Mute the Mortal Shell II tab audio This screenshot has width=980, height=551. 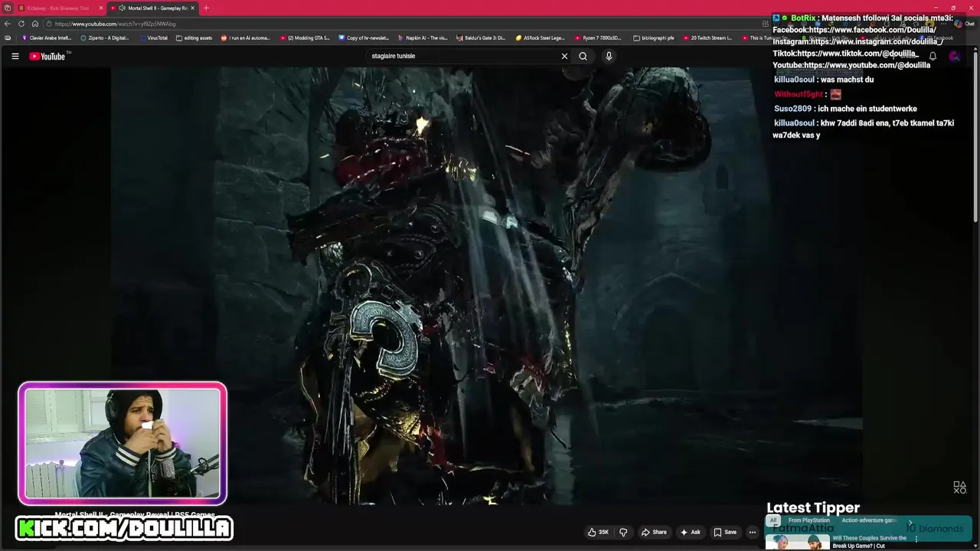pyautogui.click(x=122, y=8)
